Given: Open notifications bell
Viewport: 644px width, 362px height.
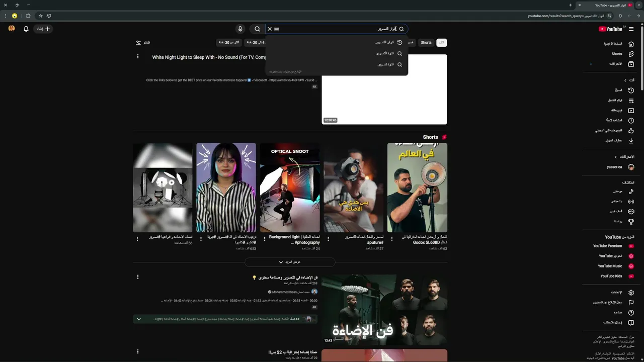Looking at the screenshot, I should [26, 29].
